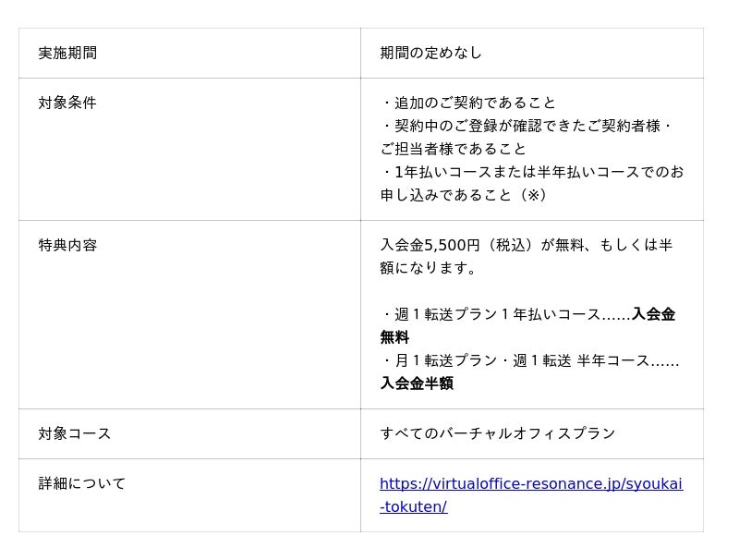
Task: Click the 対象コース row label
Action: pyautogui.click(x=75, y=434)
